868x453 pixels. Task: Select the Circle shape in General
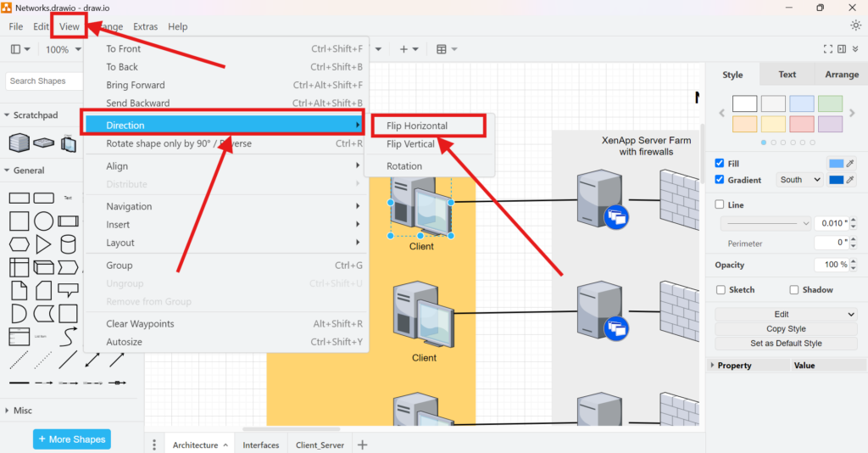pos(44,221)
